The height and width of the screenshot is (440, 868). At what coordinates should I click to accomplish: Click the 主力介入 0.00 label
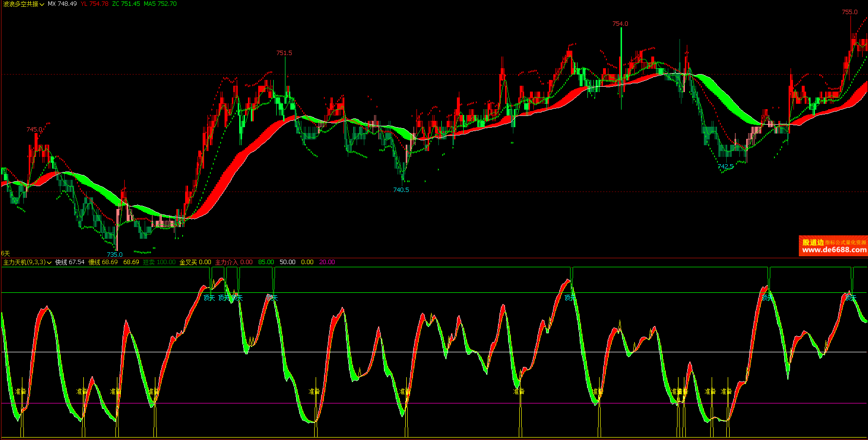[234, 262]
